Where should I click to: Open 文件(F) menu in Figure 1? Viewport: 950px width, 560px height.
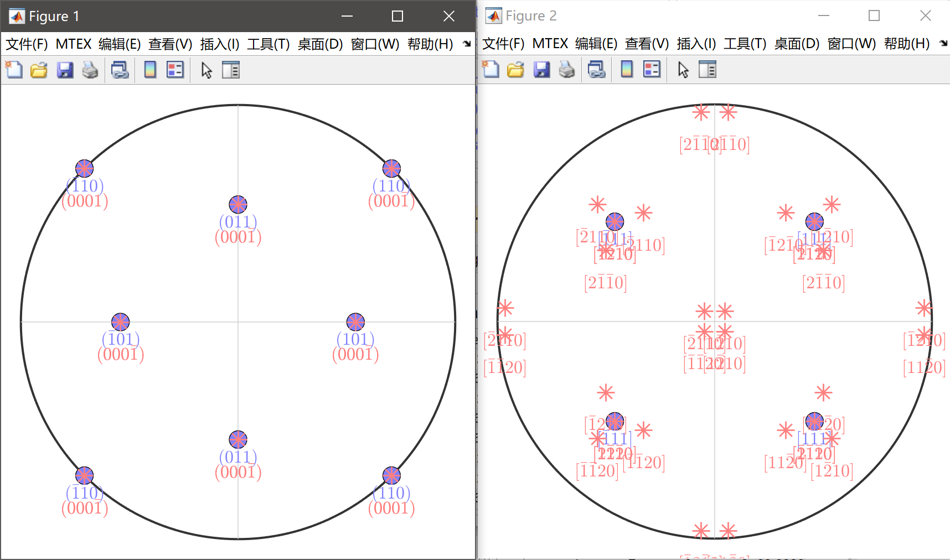click(27, 44)
